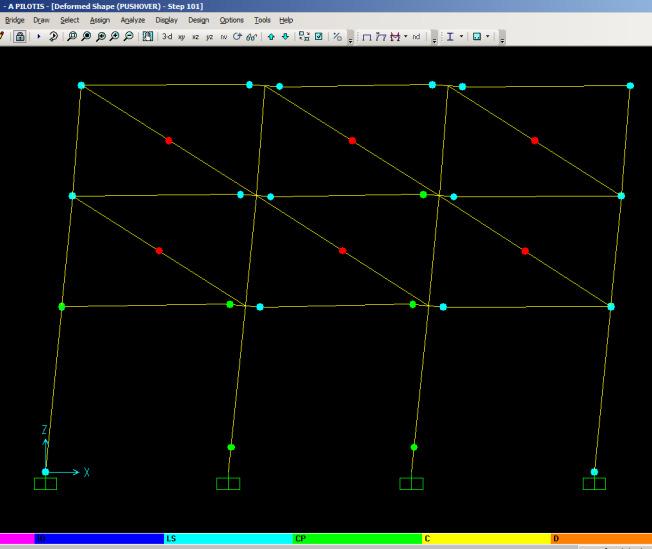652x549 pixels.
Task: Toggle the lock/unlock model padlock icon
Action: point(20,37)
